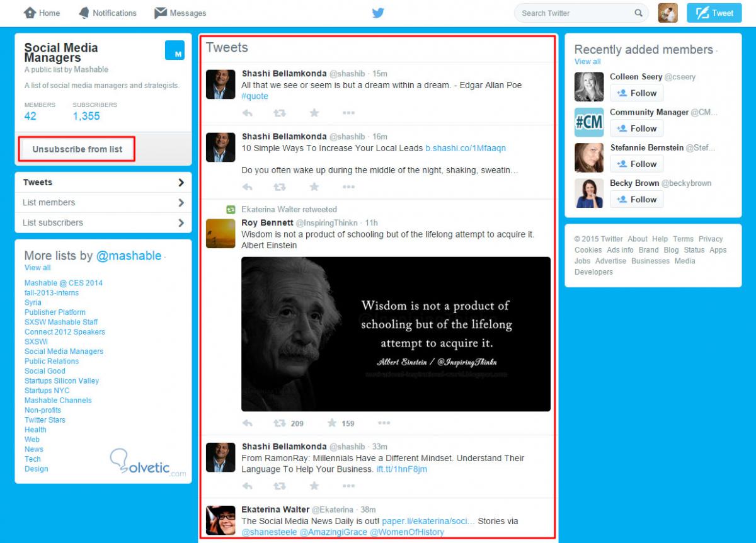
Task: Open more options on Einstein tweet
Action: click(384, 423)
